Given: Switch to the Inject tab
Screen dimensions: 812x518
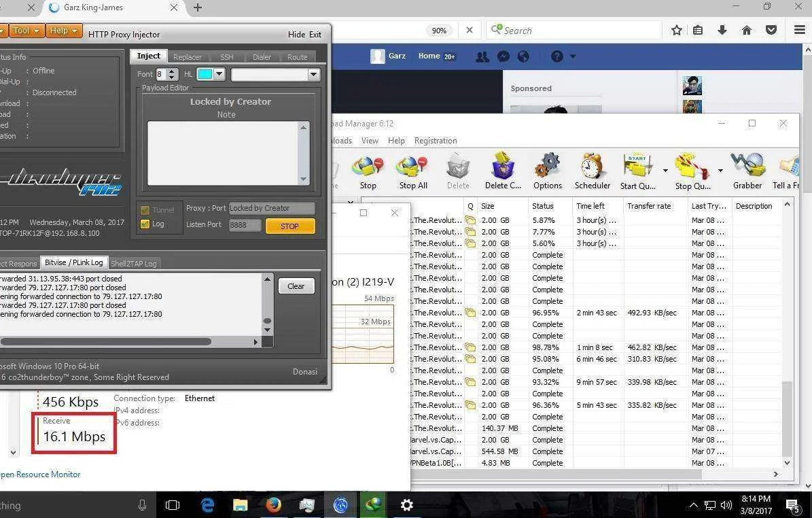Looking at the screenshot, I should click(149, 56).
